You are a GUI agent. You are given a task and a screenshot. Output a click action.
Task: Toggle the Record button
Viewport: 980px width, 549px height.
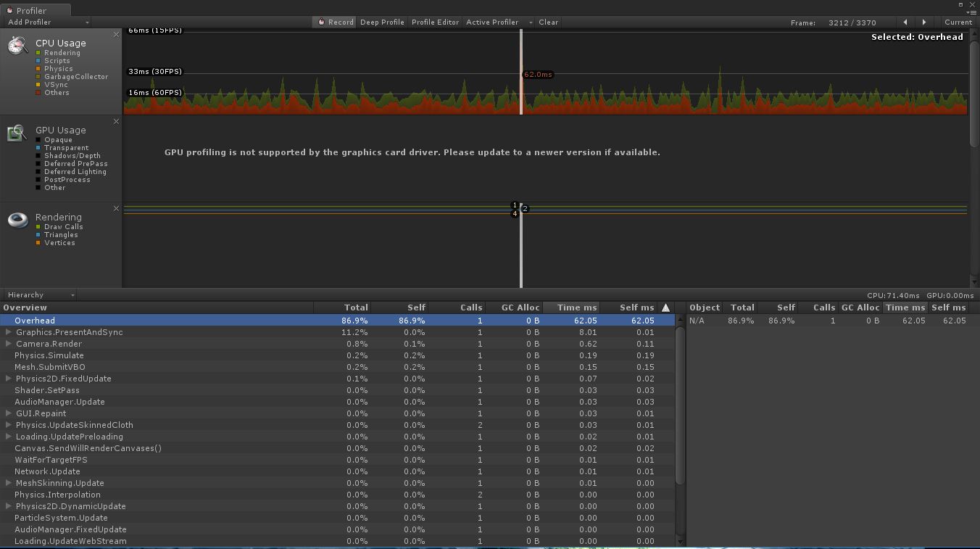pos(336,22)
